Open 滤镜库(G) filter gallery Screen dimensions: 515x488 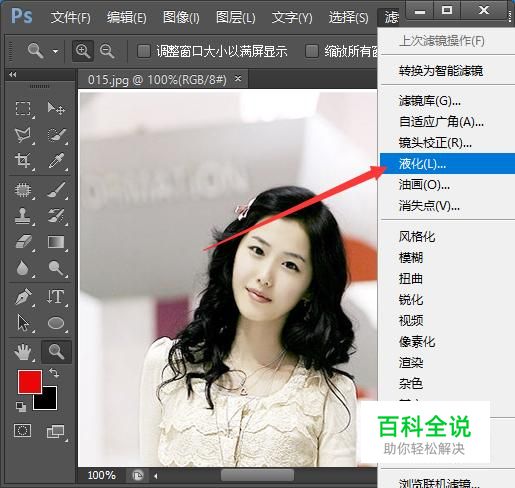(447, 101)
